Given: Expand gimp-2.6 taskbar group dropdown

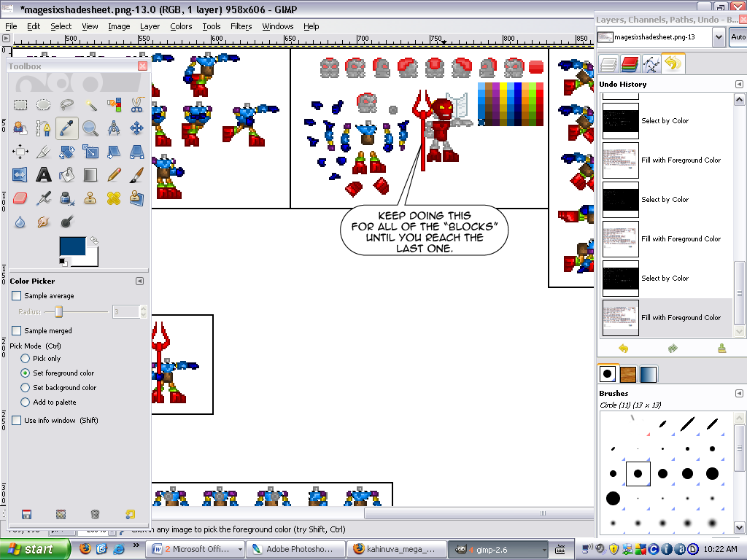Looking at the screenshot, I should point(543,550).
